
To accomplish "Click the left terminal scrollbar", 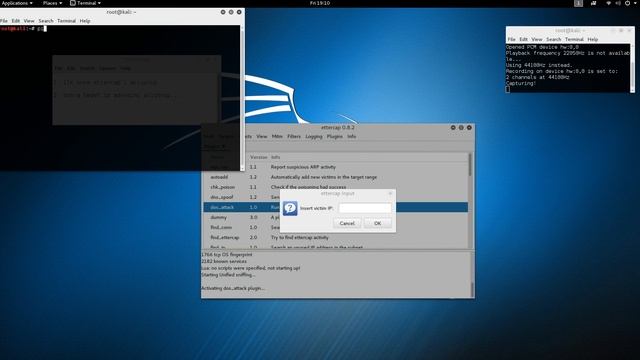I will [x=242, y=98].
